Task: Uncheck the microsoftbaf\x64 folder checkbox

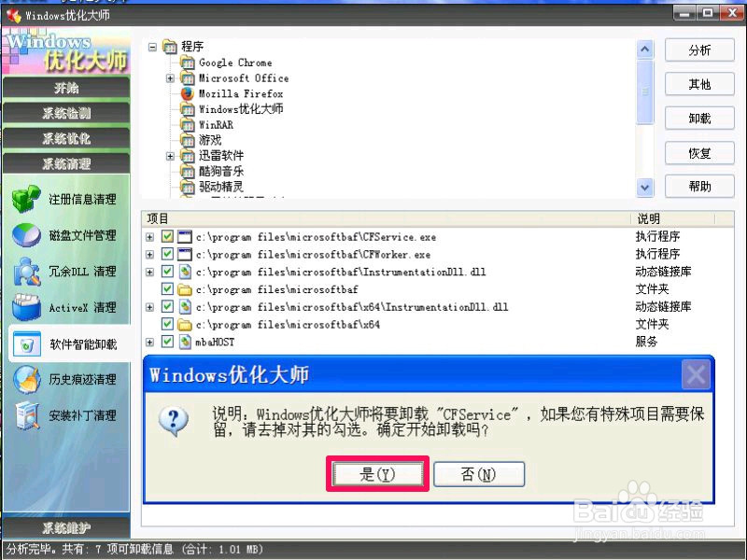Action: [x=167, y=324]
